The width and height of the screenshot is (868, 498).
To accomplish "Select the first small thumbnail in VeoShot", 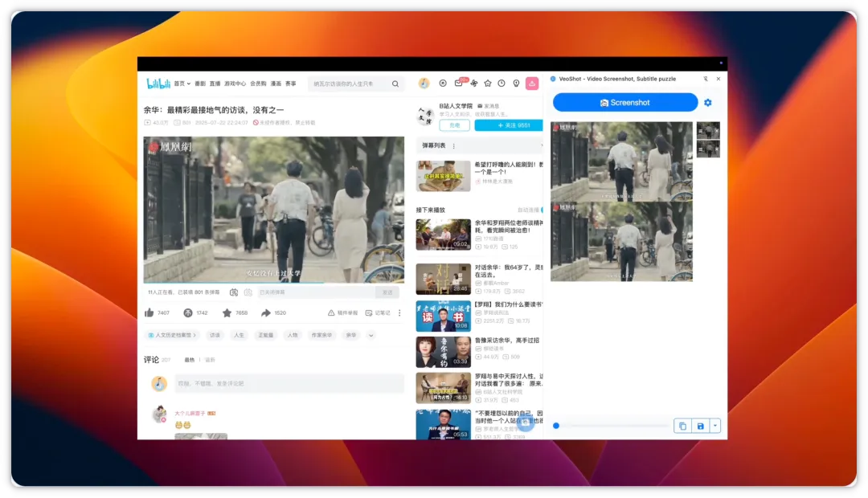I will pos(708,131).
